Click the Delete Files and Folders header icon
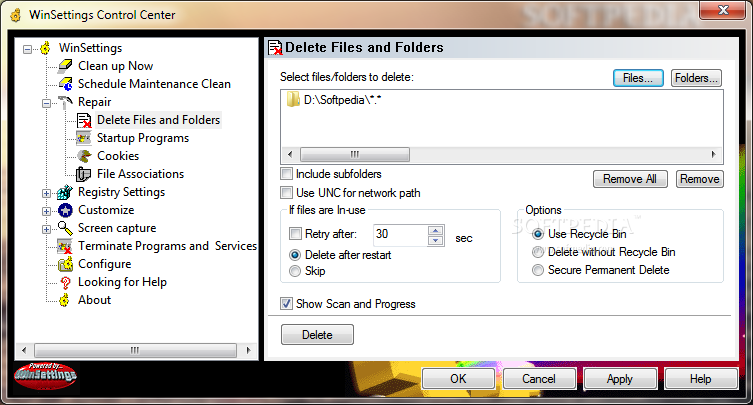Screen dimensions: 753x405 [x=275, y=48]
